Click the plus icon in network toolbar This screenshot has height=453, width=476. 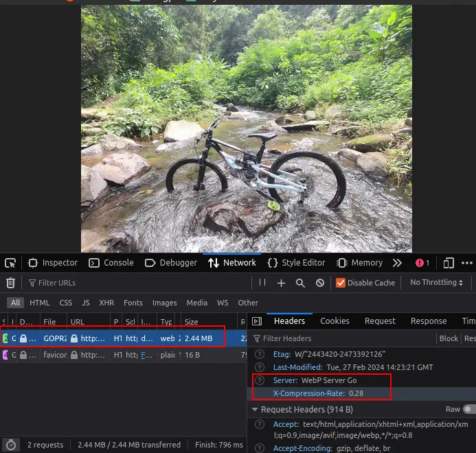pyautogui.click(x=281, y=283)
